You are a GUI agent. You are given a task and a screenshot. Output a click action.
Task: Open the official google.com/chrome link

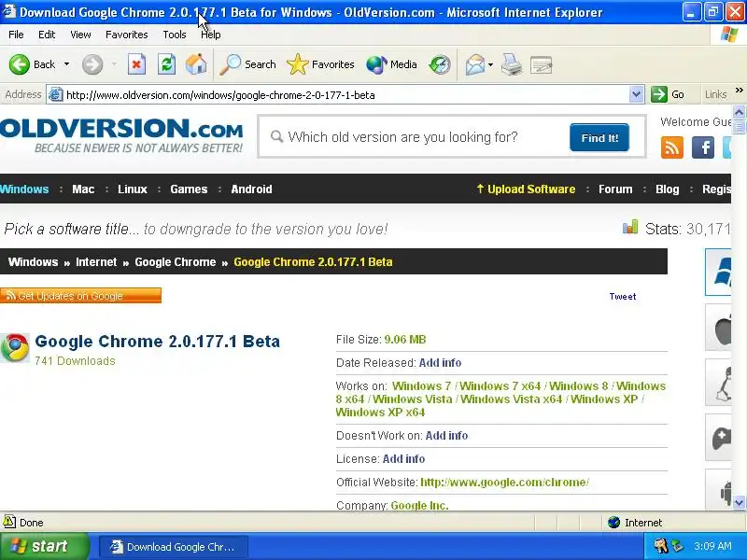click(x=505, y=483)
